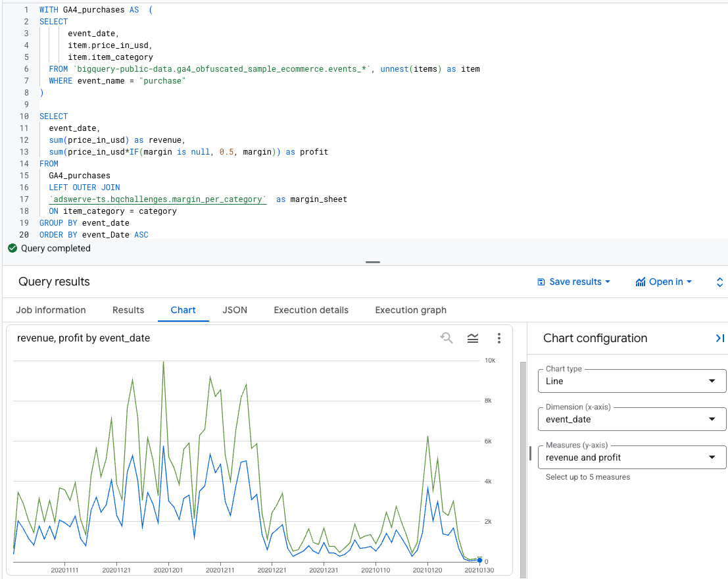Click the 'ON item_category = category' line
Image resolution: width=728 pixels, height=579 pixels.
click(113, 211)
